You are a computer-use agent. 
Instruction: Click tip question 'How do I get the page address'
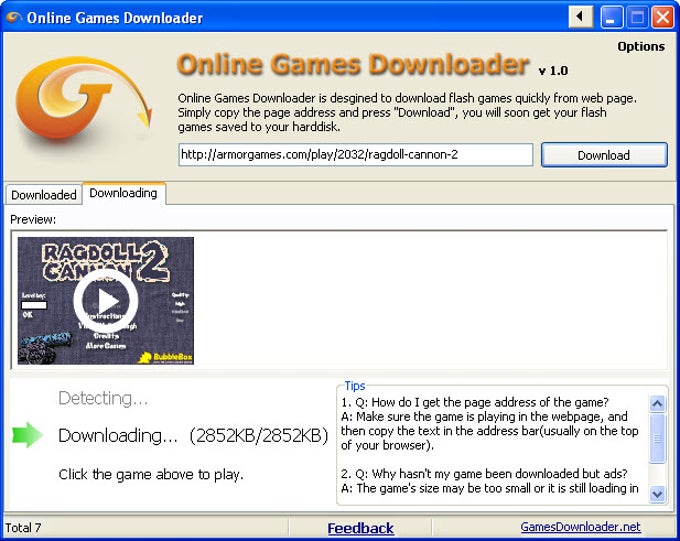[x=475, y=402]
